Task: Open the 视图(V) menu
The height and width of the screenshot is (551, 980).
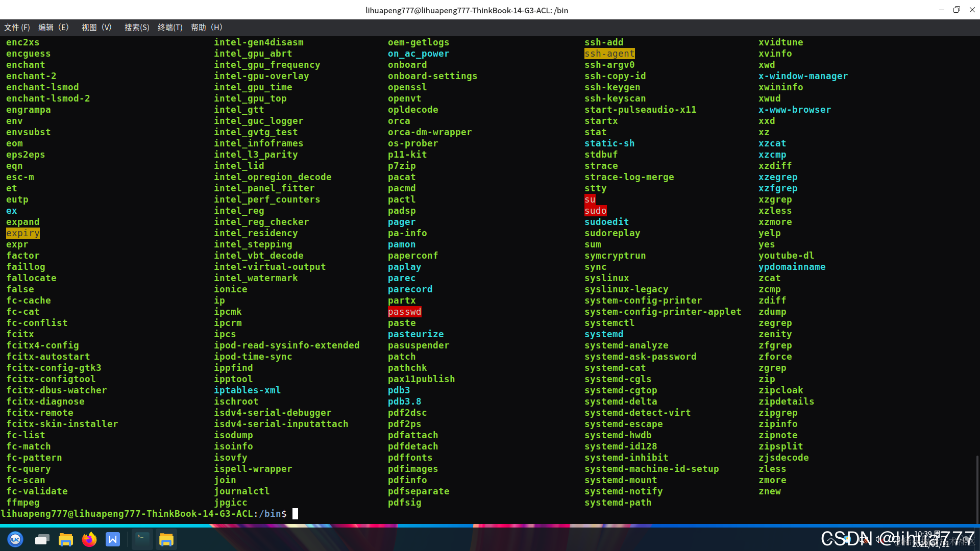Action: click(x=96, y=28)
